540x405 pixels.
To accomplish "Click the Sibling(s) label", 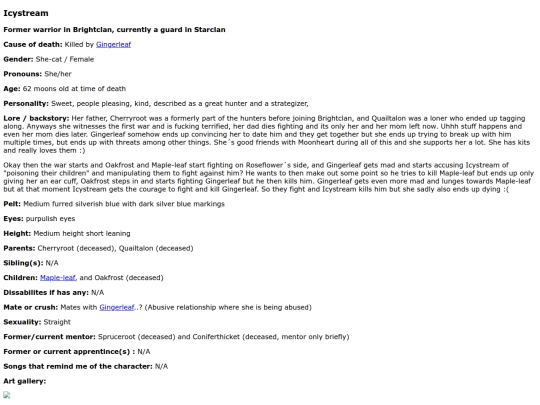I will (23, 263).
